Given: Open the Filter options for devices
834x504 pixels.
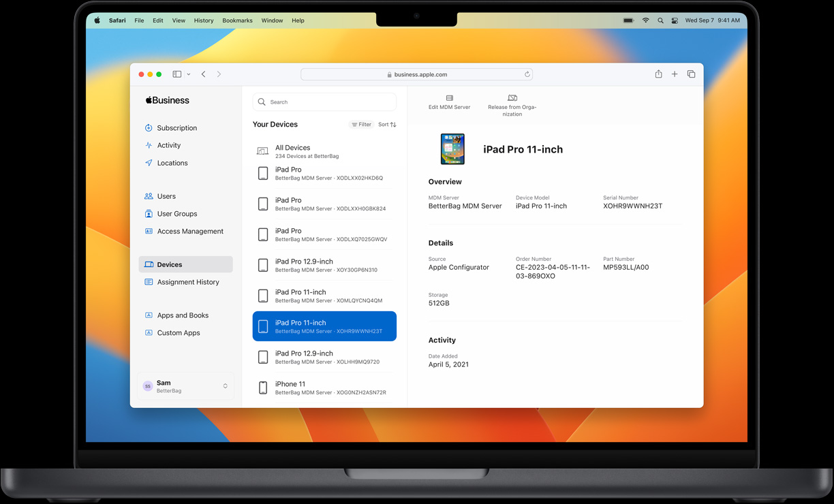Looking at the screenshot, I should [361, 125].
